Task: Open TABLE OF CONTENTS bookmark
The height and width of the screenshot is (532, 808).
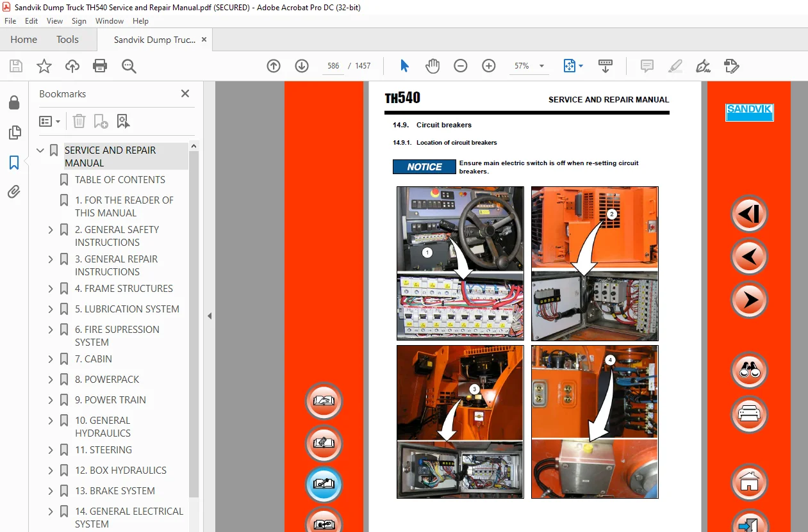Action: (x=120, y=180)
